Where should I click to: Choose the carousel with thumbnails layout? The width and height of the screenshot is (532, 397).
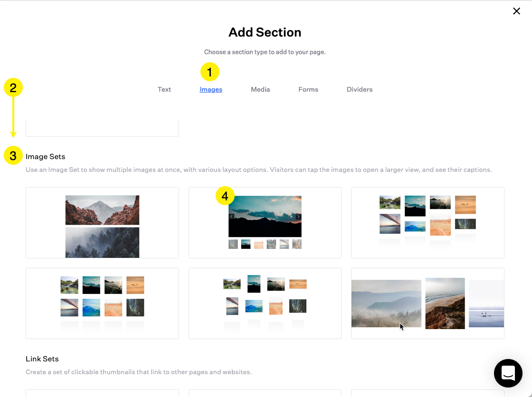tap(265, 223)
